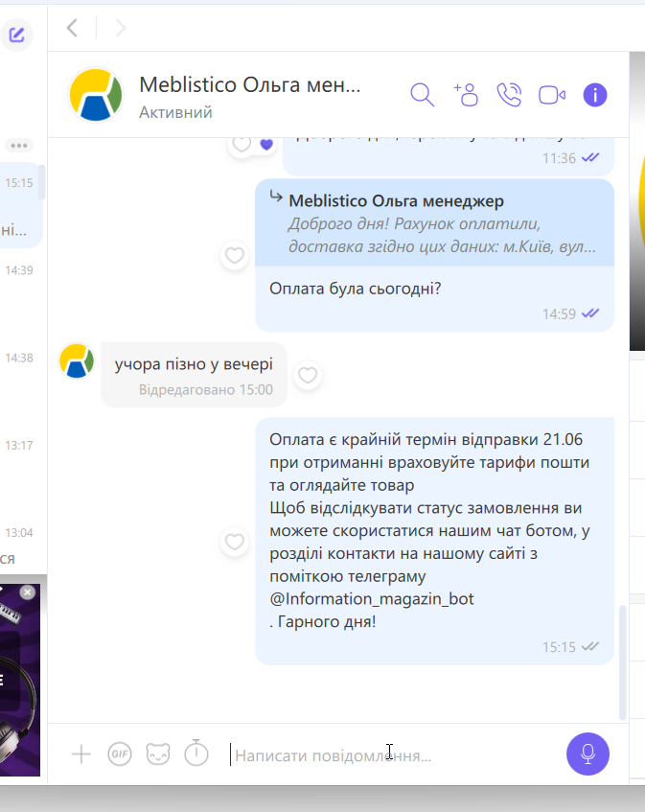Screen dimensions: 645x812
Task: Go forward with the right arrow
Action: pyautogui.click(x=120, y=28)
